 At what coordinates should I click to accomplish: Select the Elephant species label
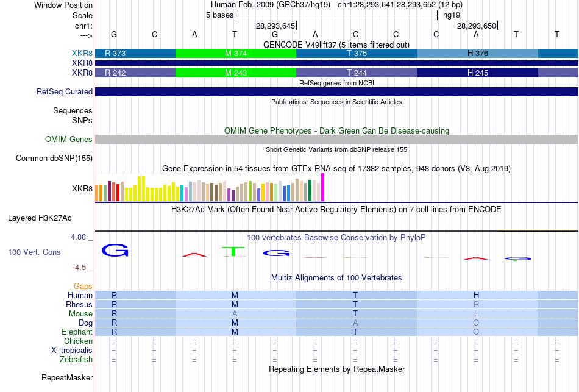(77, 332)
